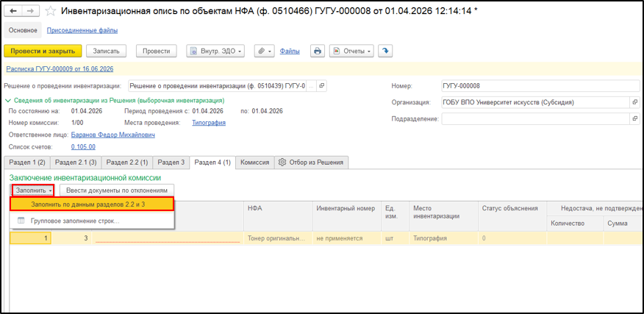Select the Тонер оригинальн... table cell
The width and height of the screenshot is (644, 314).
278,238
